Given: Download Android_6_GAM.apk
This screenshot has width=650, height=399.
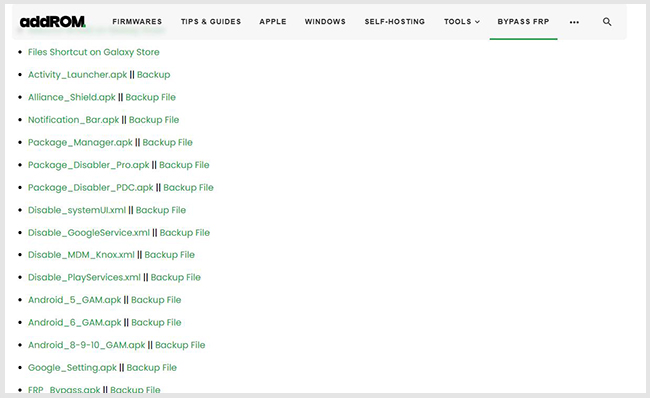Looking at the screenshot, I should [75, 322].
